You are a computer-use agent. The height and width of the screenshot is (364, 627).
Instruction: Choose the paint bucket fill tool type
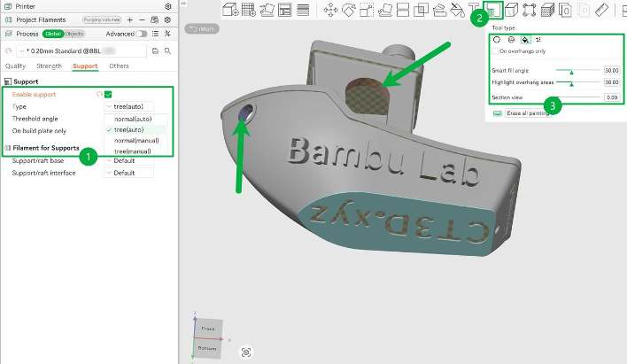[525, 40]
